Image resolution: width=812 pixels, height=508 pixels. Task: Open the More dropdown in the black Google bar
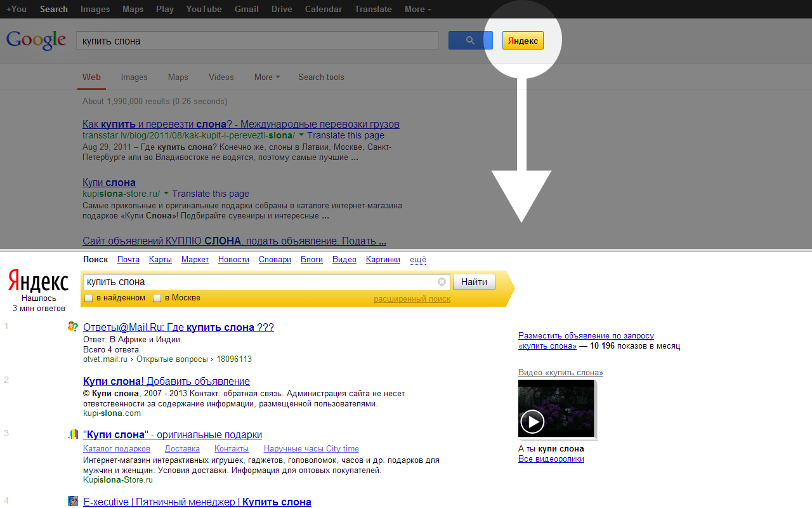[x=418, y=9]
